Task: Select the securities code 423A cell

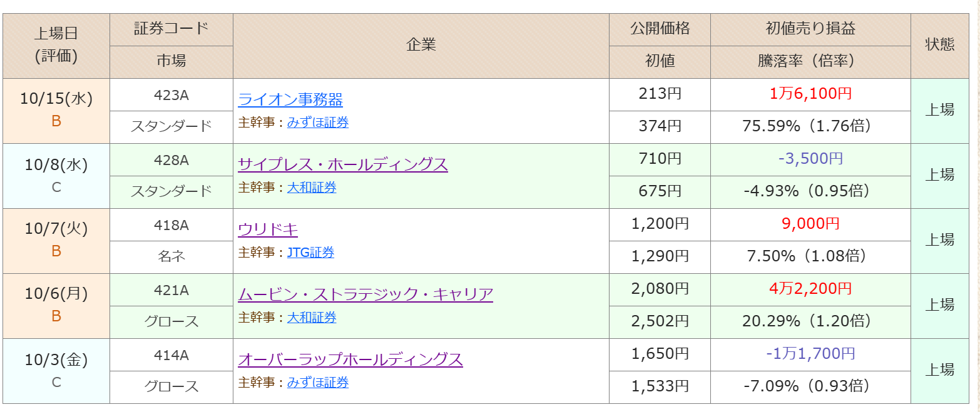Action: coord(171,95)
